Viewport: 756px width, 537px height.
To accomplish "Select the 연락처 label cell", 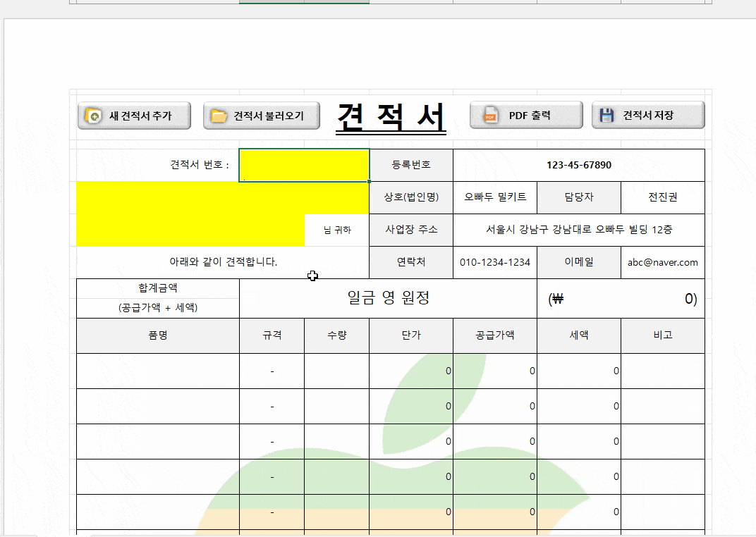I will pyautogui.click(x=411, y=262).
